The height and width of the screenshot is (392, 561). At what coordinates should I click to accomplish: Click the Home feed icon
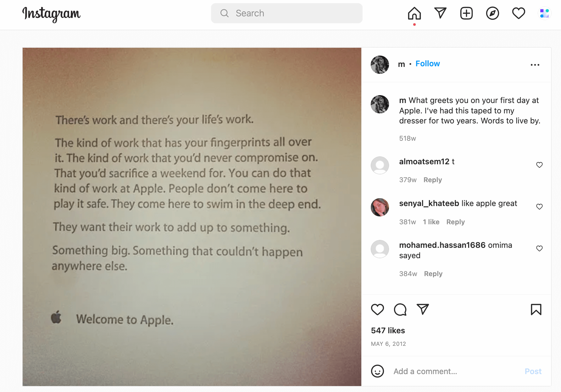(x=414, y=13)
